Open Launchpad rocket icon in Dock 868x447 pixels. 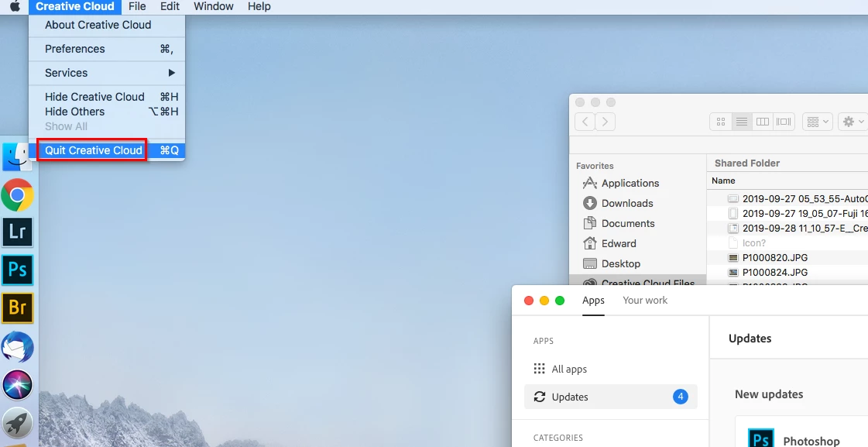point(17,423)
